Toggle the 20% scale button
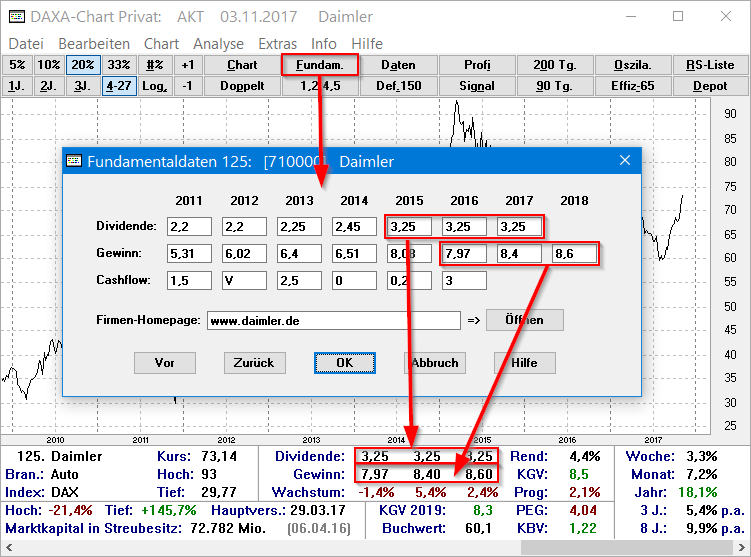 pos(81,65)
